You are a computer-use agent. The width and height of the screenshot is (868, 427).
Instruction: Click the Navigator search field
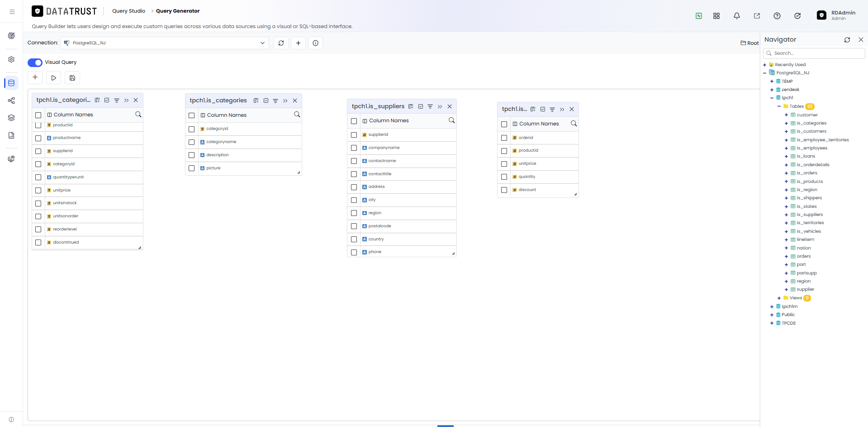point(814,53)
